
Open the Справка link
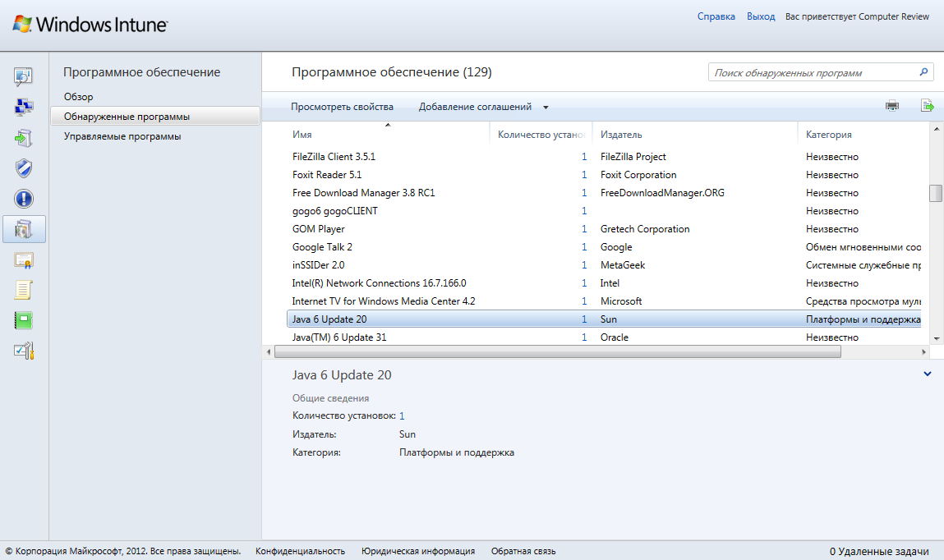point(716,16)
